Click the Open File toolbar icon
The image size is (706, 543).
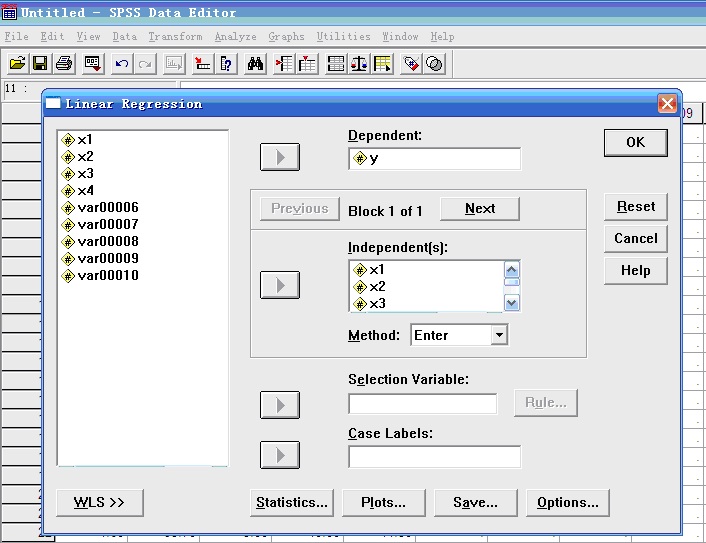coord(17,63)
